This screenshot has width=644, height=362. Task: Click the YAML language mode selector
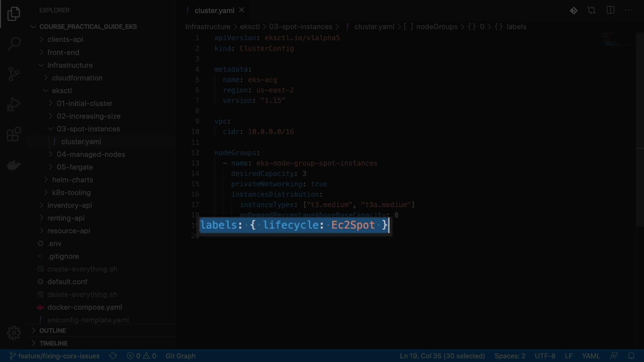coord(591,356)
